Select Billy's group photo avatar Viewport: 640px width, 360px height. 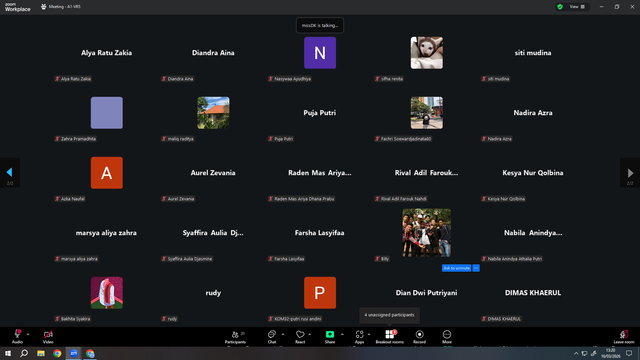427,233
